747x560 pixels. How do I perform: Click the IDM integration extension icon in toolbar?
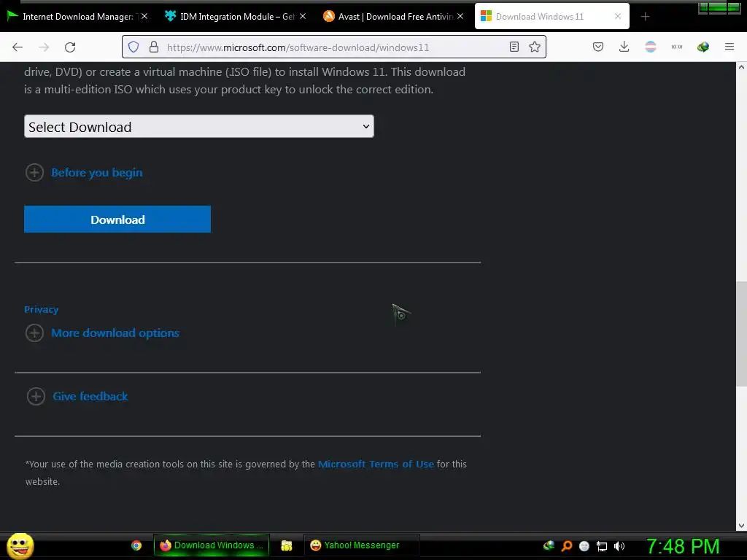pyautogui.click(x=703, y=47)
